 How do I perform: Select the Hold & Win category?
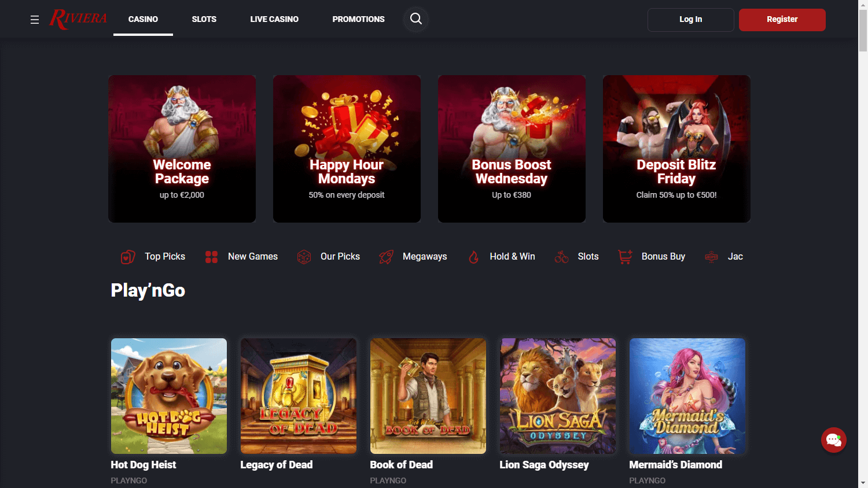point(473,256)
